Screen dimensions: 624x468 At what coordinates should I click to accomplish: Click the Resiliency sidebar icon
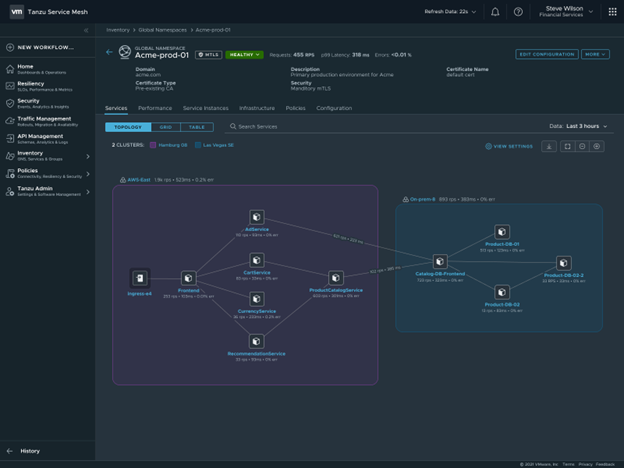click(x=10, y=85)
